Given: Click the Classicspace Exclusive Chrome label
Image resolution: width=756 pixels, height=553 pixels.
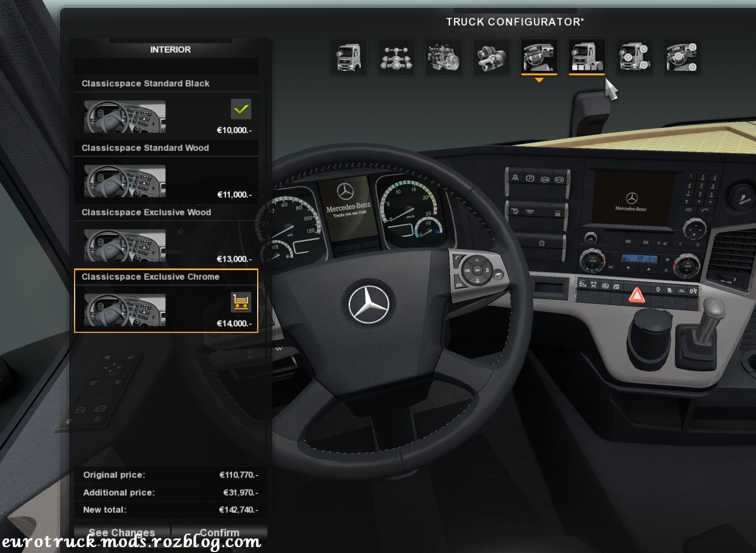Looking at the screenshot, I should click(x=150, y=276).
